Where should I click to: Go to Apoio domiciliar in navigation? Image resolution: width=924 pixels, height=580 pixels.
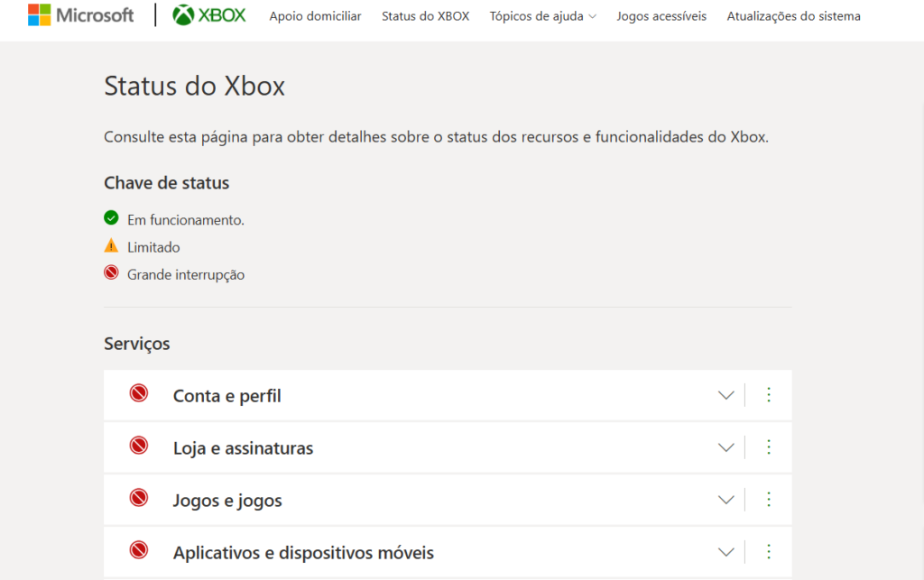point(315,16)
